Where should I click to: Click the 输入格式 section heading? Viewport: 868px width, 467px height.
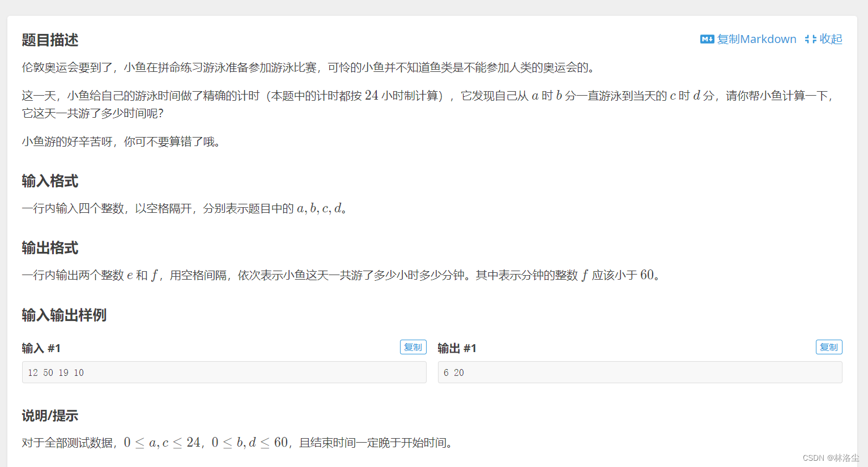[x=50, y=181]
